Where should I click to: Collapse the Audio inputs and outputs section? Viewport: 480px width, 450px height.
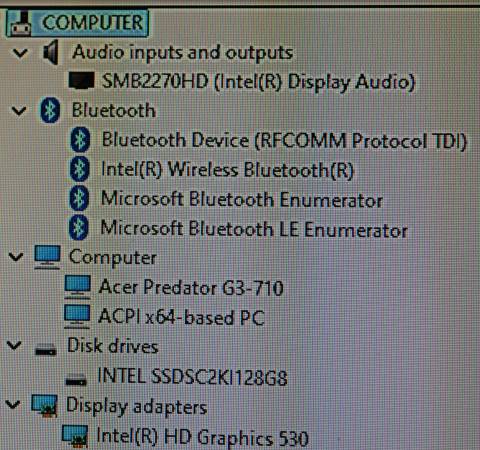click(20, 53)
